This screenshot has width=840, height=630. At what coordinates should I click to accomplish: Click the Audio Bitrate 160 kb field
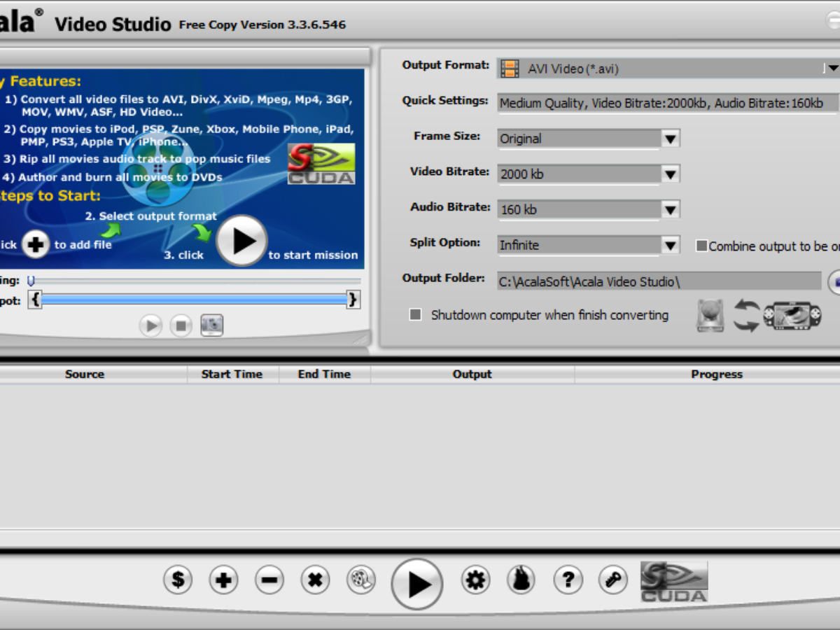coord(580,209)
